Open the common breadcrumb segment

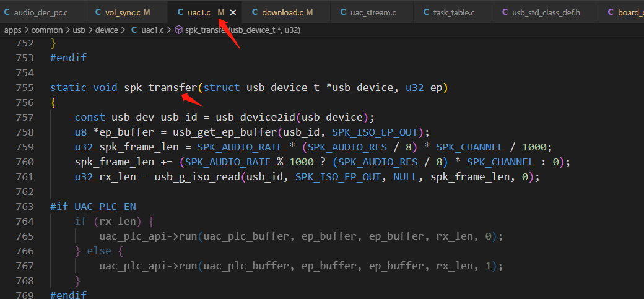point(47,30)
